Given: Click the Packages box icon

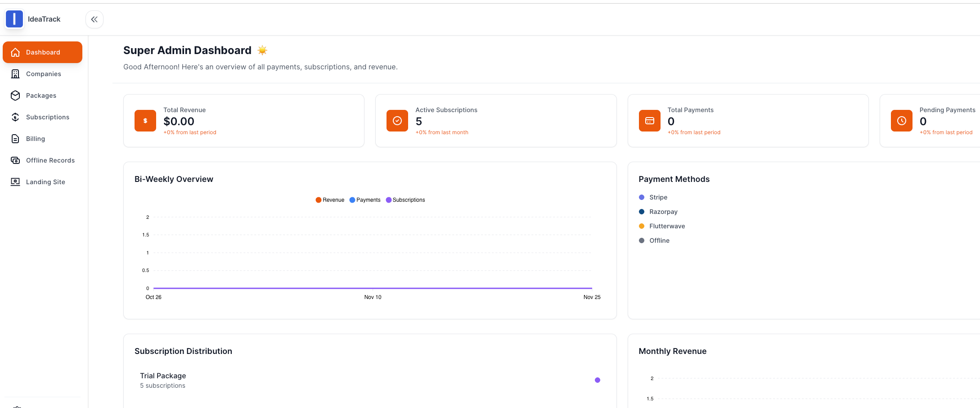Looking at the screenshot, I should click(x=15, y=95).
